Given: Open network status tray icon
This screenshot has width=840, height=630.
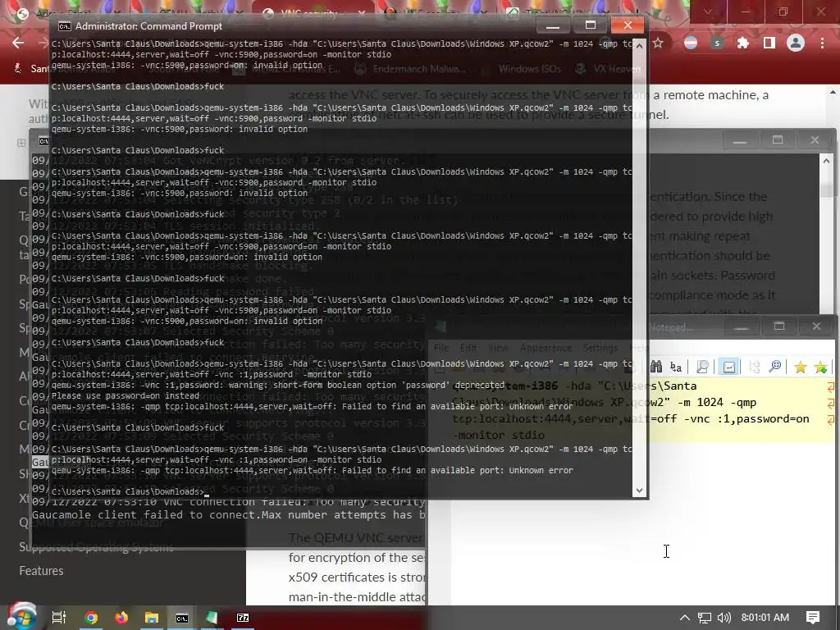Looking at the screenshot, I should pos(705,618).
